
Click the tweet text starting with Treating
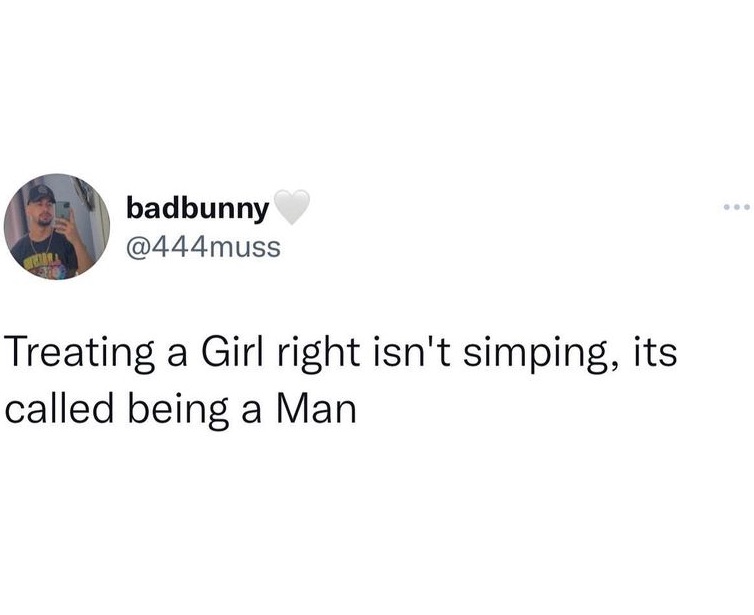(340, 381)
